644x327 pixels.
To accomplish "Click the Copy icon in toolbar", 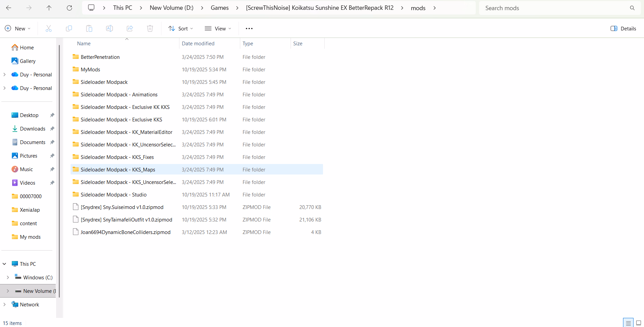I will (x=69, y=29).
